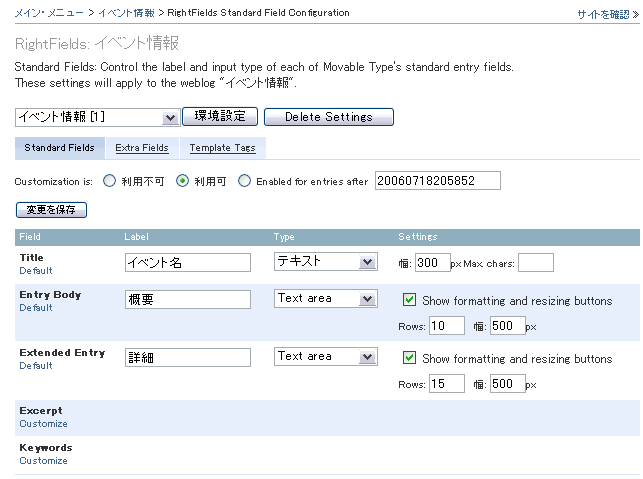This screenshot has height=479, width=643.
Task: Toggle Entry Body formatting buttons checkbox
Action: 409,300
